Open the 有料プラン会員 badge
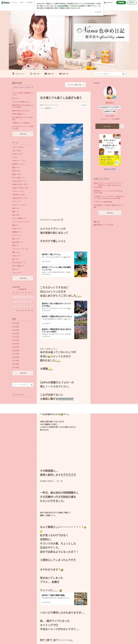This screenshot has width=138, height=644. [110, 112]
